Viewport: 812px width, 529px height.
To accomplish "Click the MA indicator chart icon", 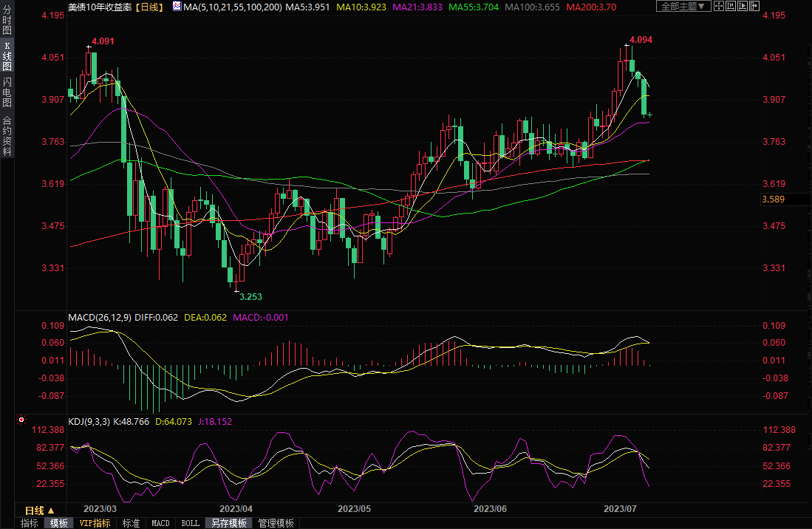I will point(177,6).
